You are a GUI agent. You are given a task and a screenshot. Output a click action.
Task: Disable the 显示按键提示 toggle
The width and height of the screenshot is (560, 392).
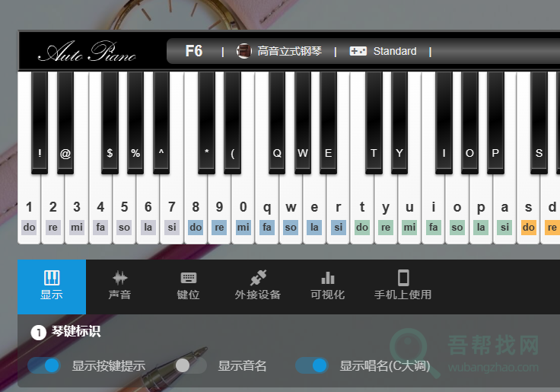point(44,365)
